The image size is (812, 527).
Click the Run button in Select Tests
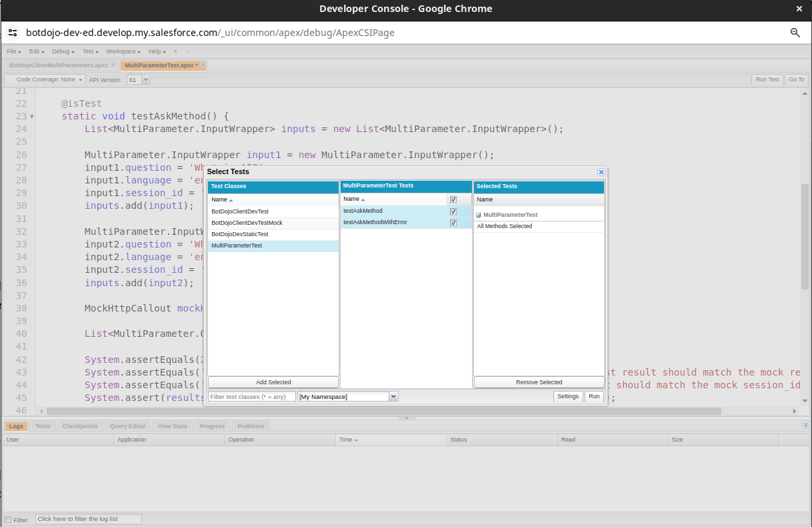click(x=594, y=396)
